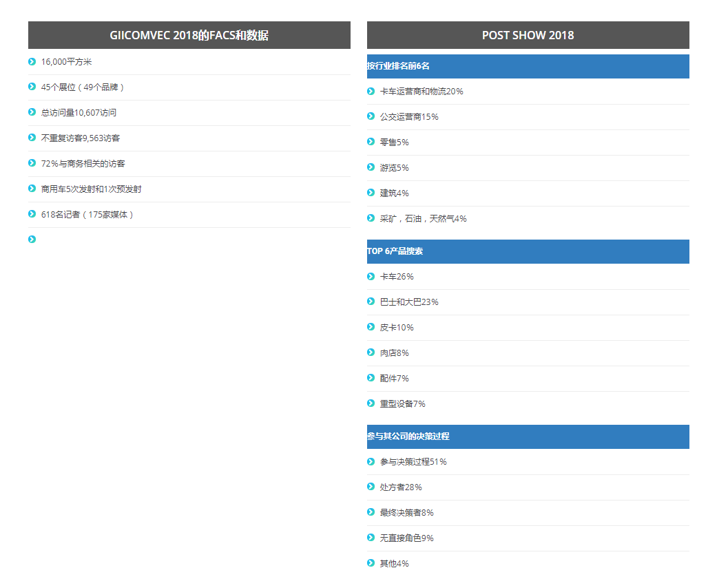
Task: Click the empty bullet icon below 618名记者
Action: click(32, 240)
